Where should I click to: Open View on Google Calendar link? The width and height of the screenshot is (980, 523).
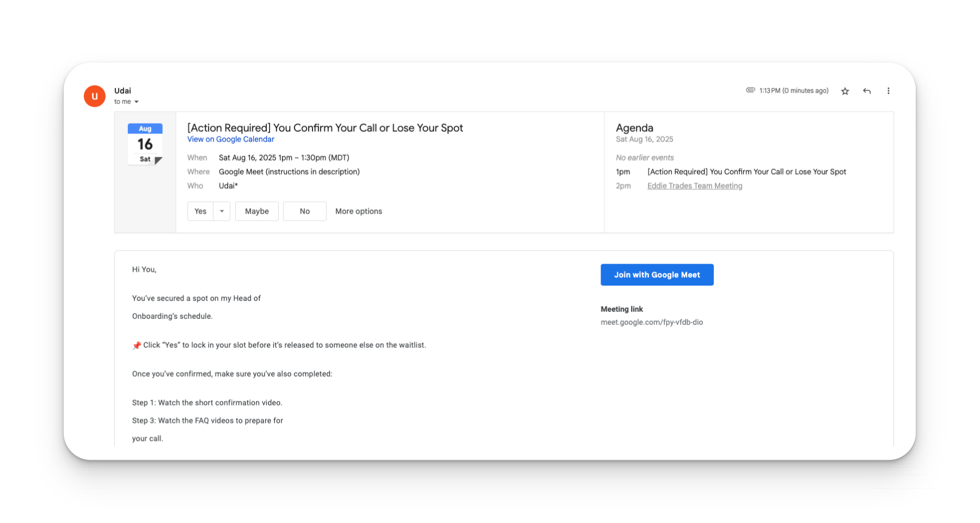pos(231,139)
